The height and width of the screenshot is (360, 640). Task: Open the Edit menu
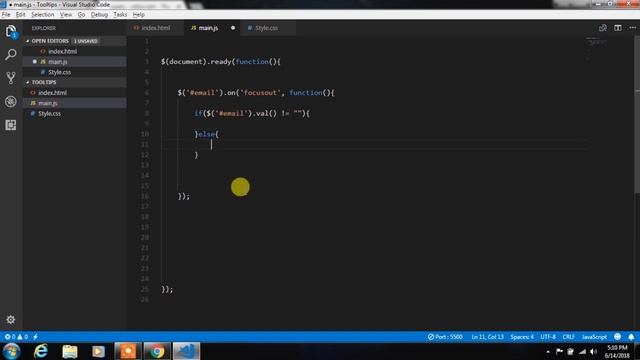[20, 14]
